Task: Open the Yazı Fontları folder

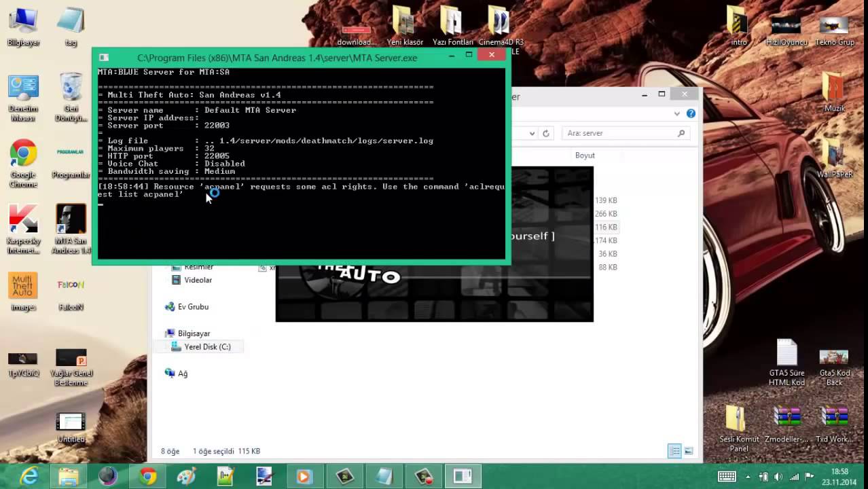Action: click(x=452, y=27)
